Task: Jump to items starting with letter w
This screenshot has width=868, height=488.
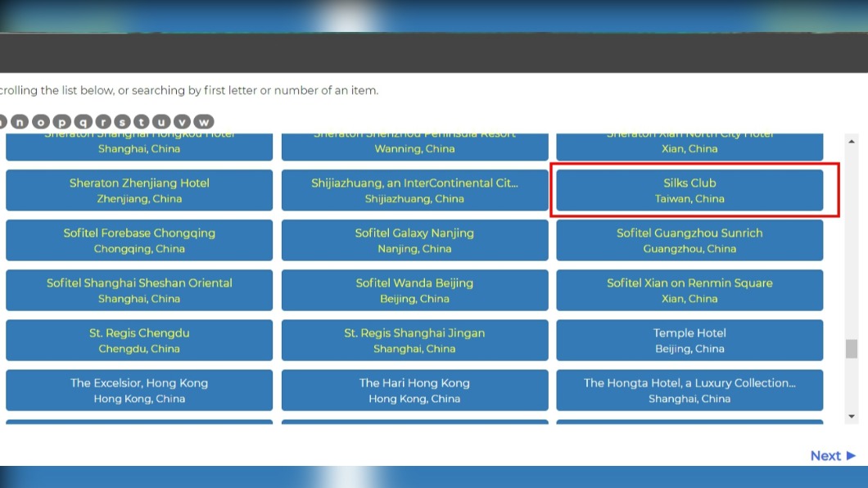Action: (x=204, y=122)
